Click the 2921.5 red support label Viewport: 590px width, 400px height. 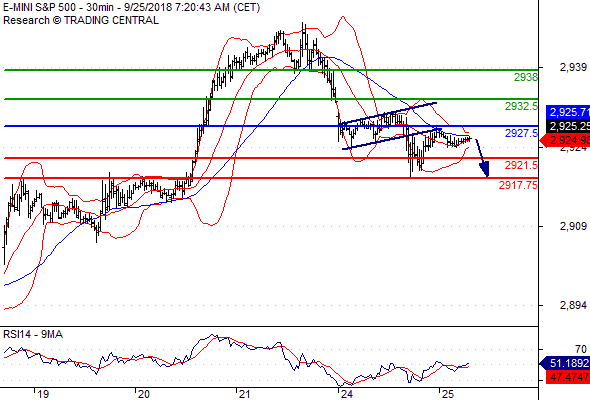click(521, 165)
